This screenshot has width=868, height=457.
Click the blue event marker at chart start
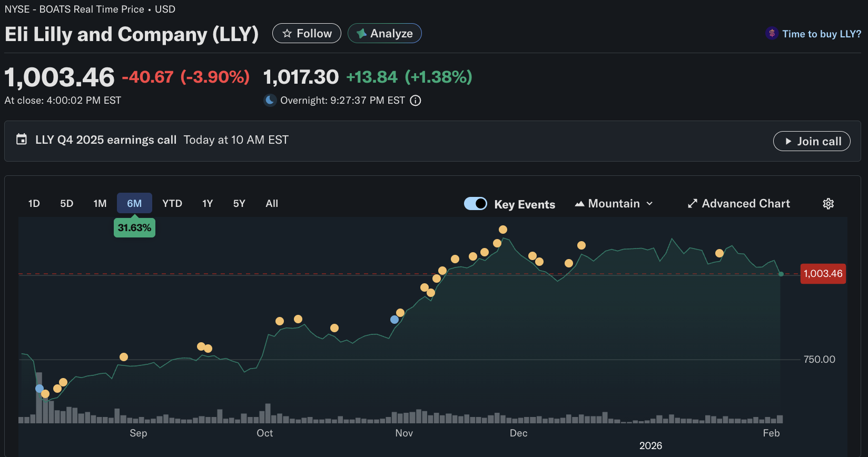coord(40,389)
